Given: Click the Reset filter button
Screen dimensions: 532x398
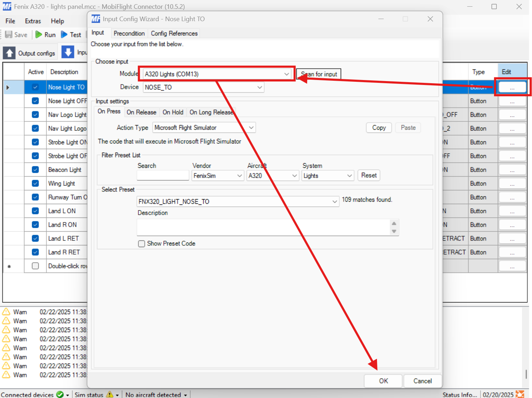Looking at the screenshot, I should [369, 175].
